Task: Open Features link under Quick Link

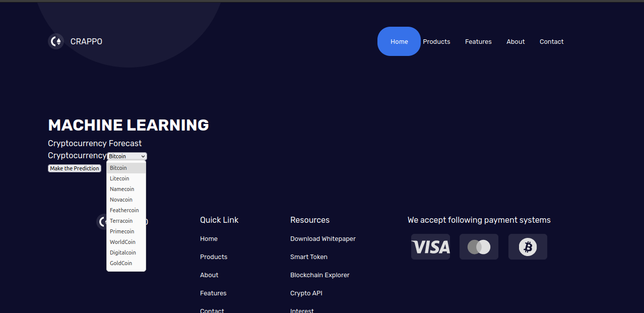Action: click(213, 293)
